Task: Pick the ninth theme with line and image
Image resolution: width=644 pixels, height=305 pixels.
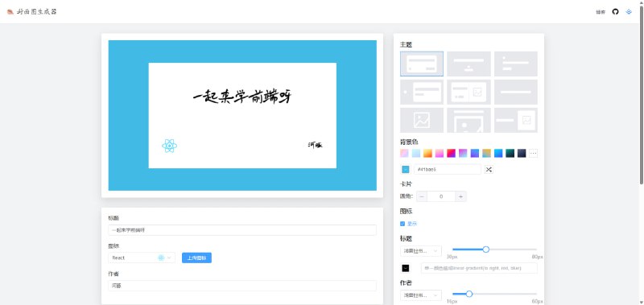Action: (x=516, y=120)
